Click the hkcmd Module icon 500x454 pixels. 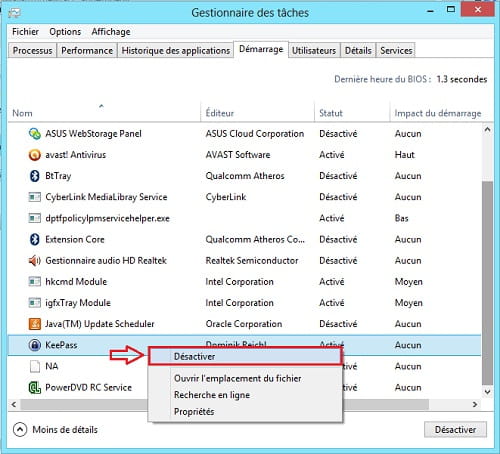[x=35, y=282]
